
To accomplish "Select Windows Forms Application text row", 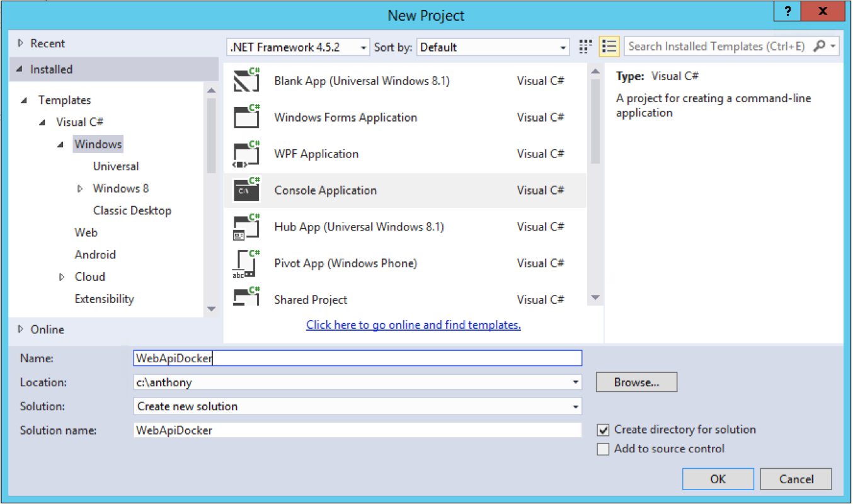I will (346, 117).
